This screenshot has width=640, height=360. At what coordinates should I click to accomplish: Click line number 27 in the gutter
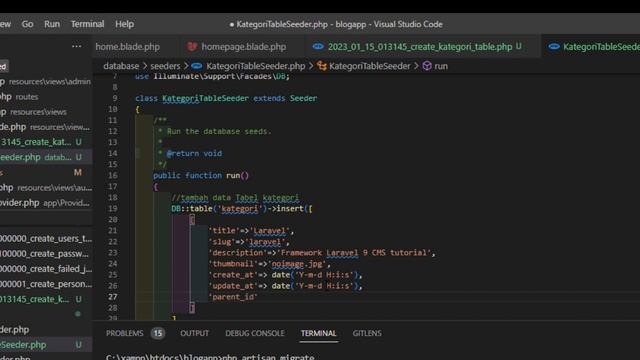[113, 297]
